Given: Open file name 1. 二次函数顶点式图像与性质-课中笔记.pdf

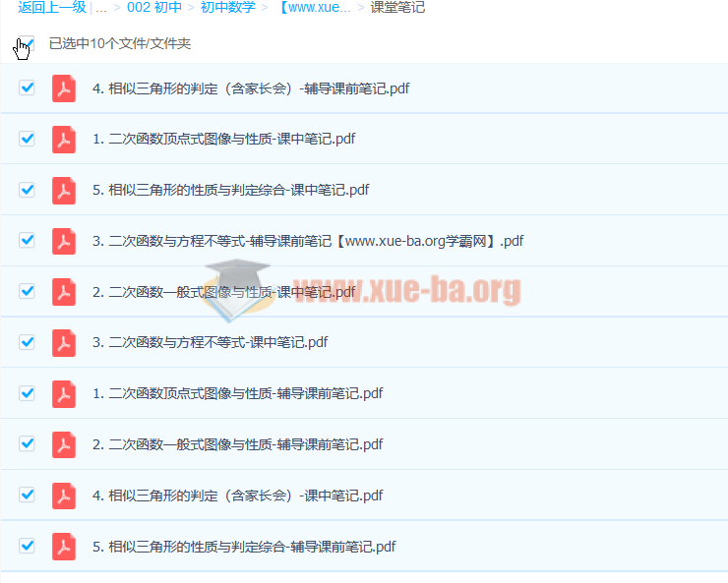Looking at the screenshot, I should coord(223,139).
